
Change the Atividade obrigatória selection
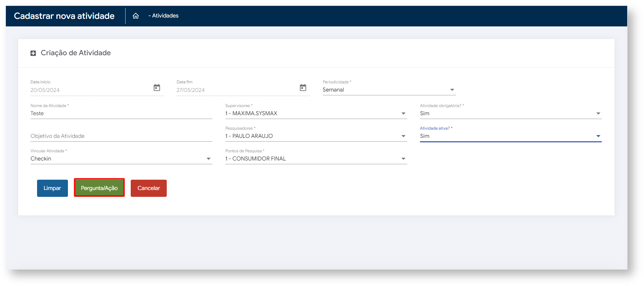pos(598,114)
